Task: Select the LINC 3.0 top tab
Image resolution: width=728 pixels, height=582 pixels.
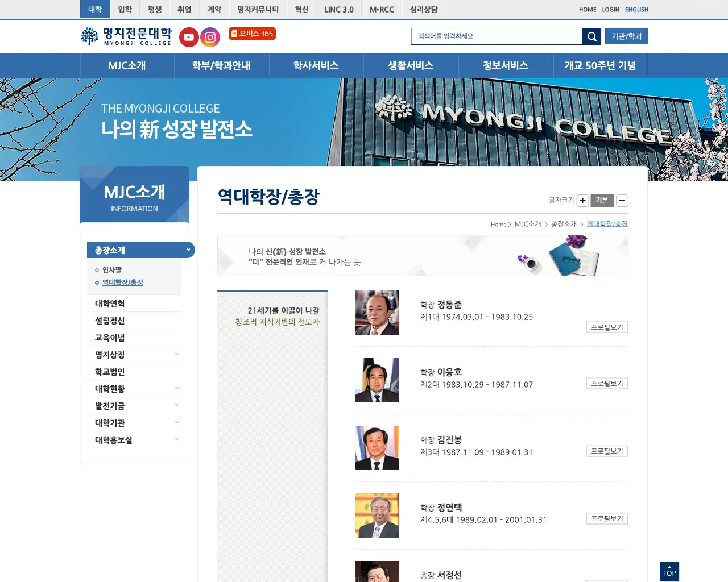Action: click(x=339, y=9)
